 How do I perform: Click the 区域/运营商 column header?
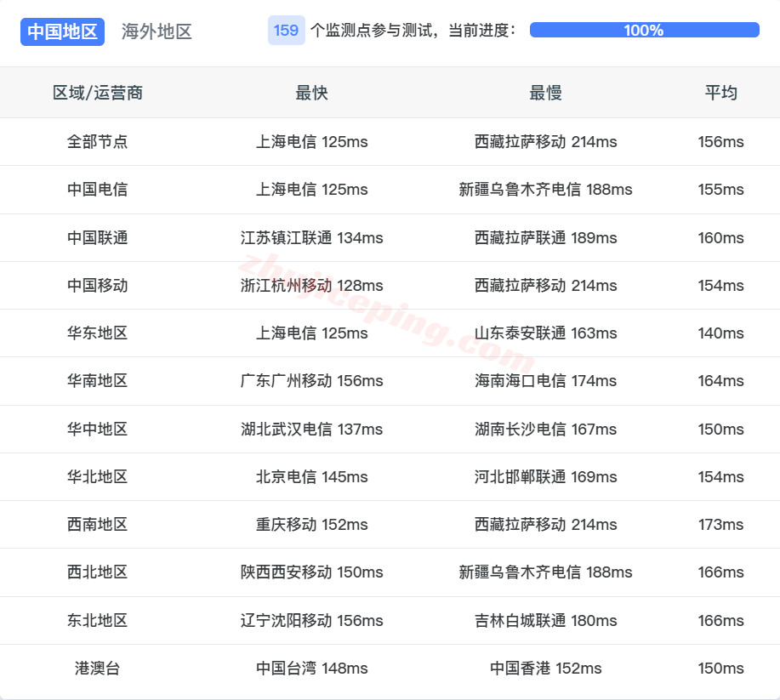click(97, 93)
